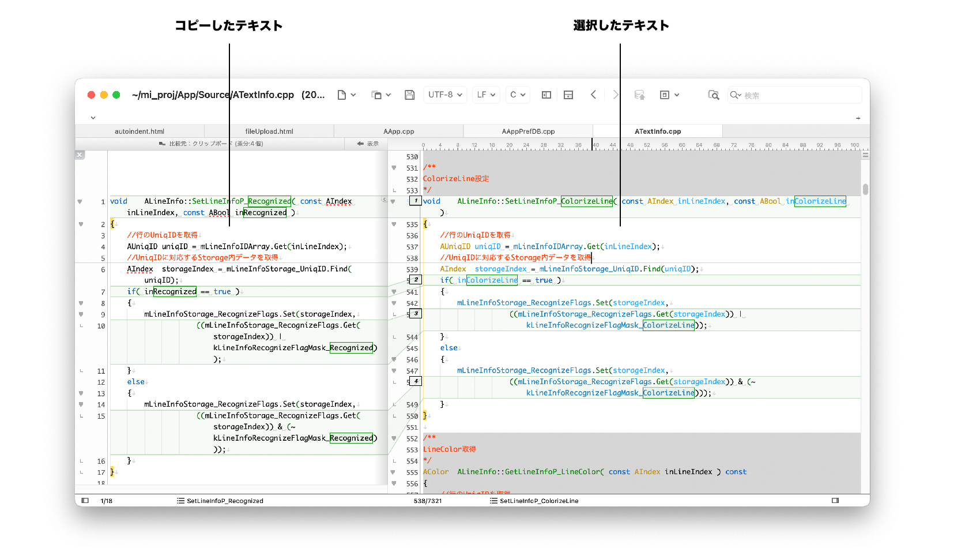The height and width of the screenshot is (548, 980).
Task: Click the 表示 button in the diff header
Action: click(x=368, y=144)
